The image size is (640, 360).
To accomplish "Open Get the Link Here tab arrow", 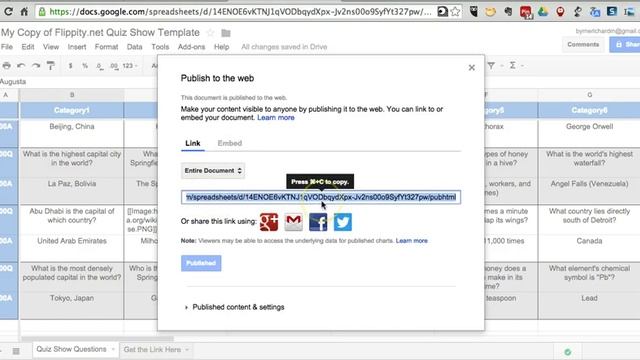I will (x=187, y=350).
